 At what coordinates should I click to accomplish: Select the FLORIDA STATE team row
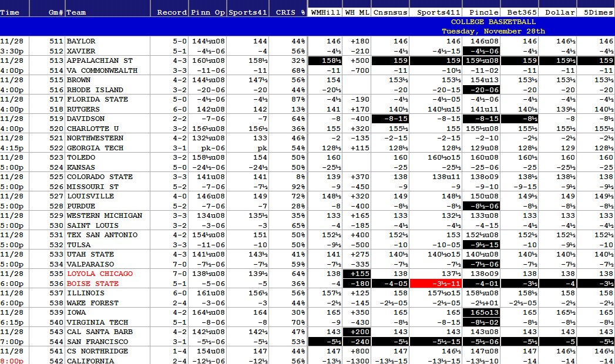click(x=308, y=100)
